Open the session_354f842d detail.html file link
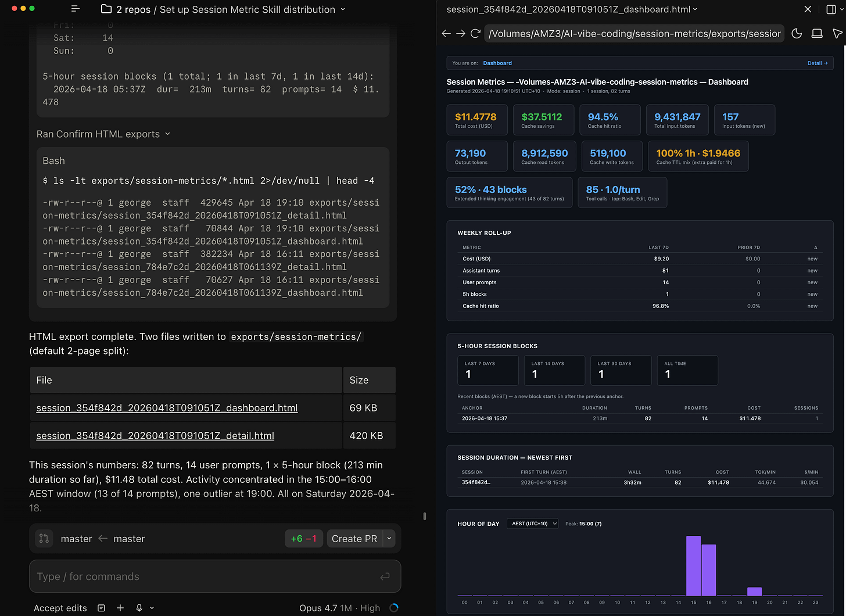 (x=155, y=436)
